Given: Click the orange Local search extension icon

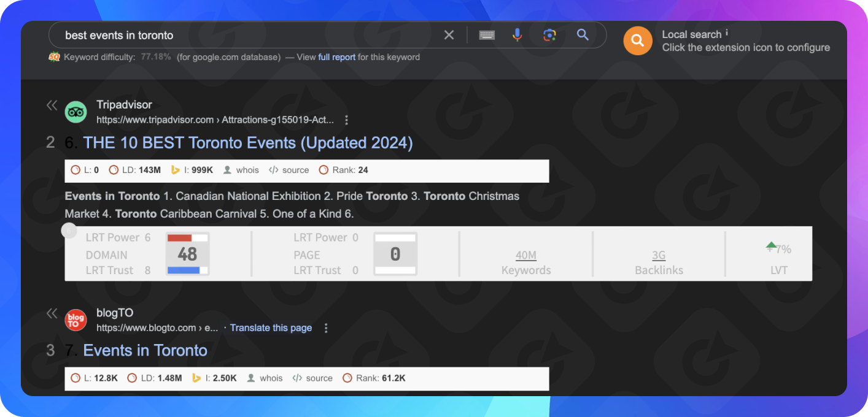Looking at the screenshot, I should pos(638,41).
